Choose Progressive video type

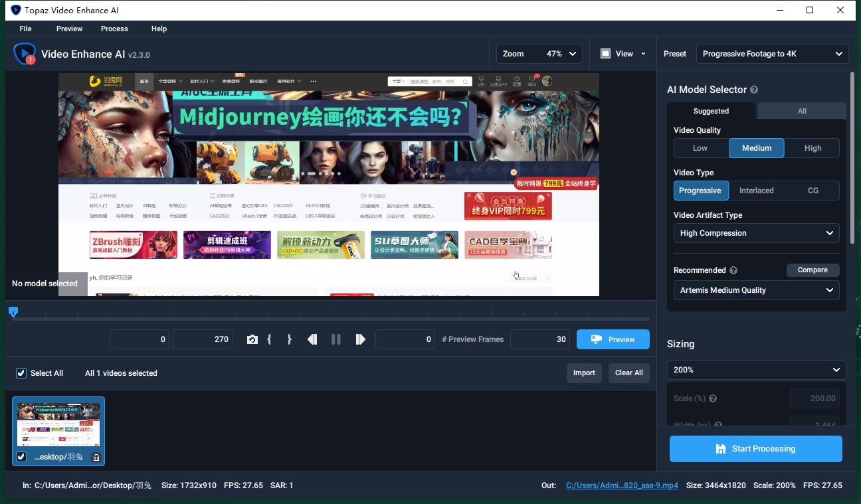pyautogui.click(x=701, y=191)
